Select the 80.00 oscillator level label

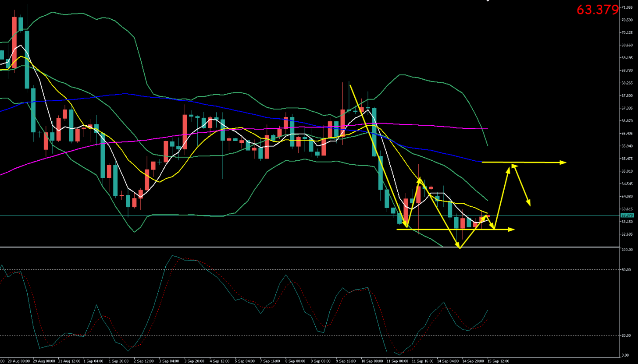[626, 269]
